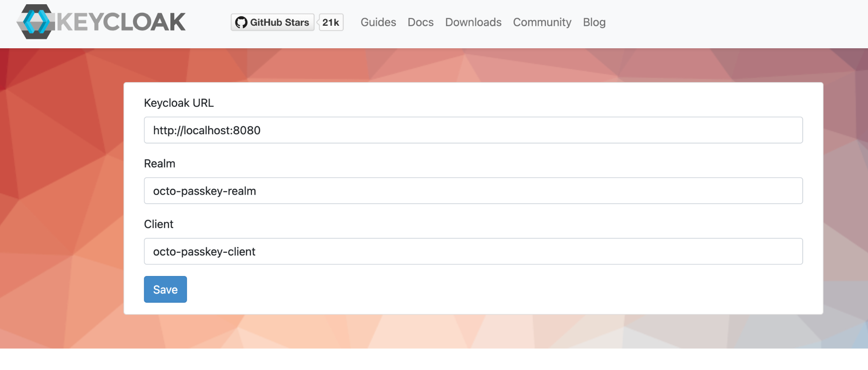The image size is (868, 370).
Task: Click the Keycloak hexagon logo icon
Action: coord(36,22)
